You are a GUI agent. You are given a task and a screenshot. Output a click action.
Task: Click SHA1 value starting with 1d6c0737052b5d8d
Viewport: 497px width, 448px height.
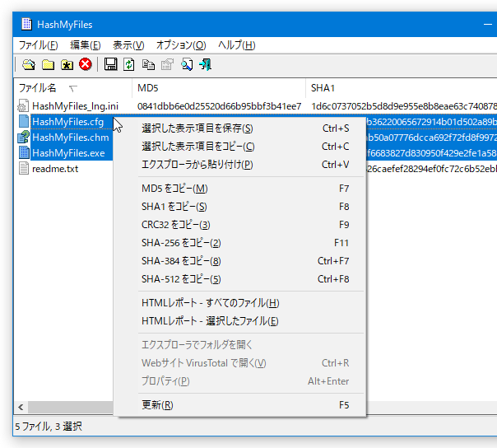404,106
